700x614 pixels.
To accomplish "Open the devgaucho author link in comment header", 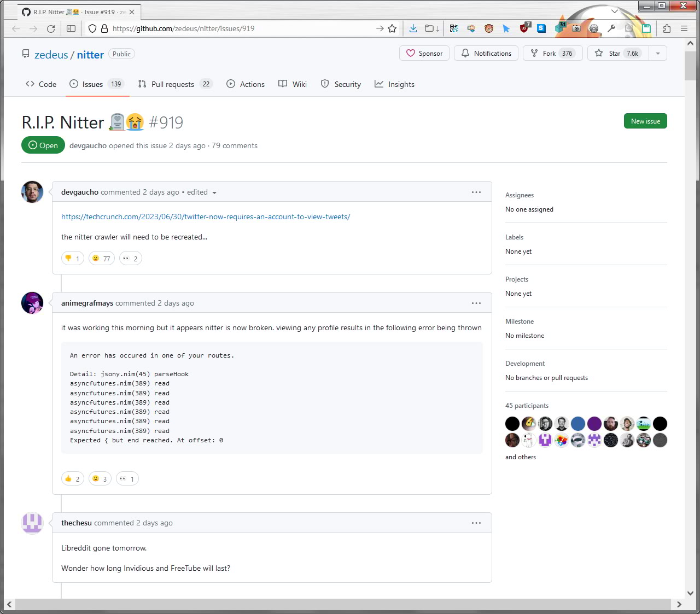I will (x=80, y=192).
